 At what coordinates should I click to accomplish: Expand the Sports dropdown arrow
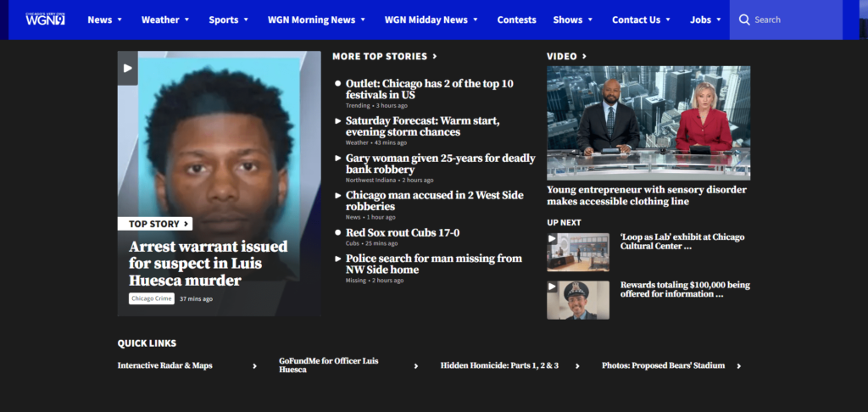point(246,20)
